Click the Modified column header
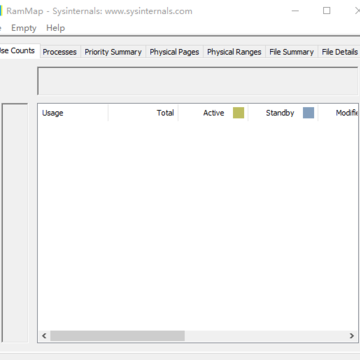This screenshot has width=360, height=360. tap(338, 113)
